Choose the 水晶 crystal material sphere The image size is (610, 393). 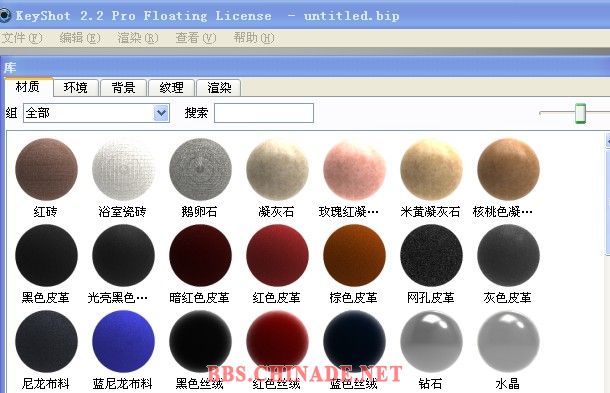[x=508, y=342]
